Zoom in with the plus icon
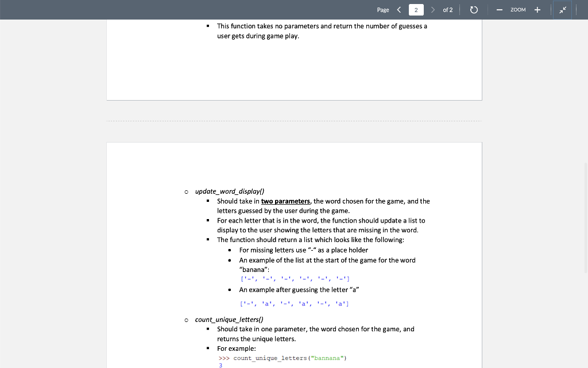Screen dimensions: 588x368 coord(537,10)
